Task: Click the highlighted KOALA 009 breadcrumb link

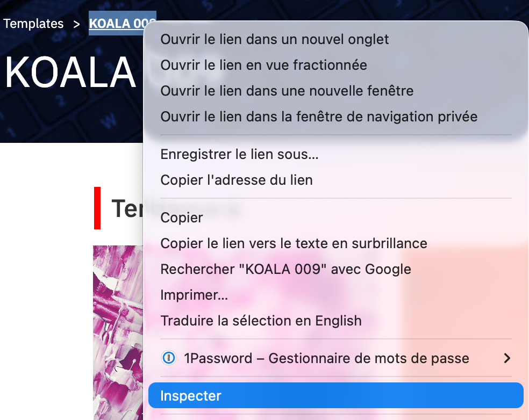Action: pyautogui.click(x=116, y=24)
